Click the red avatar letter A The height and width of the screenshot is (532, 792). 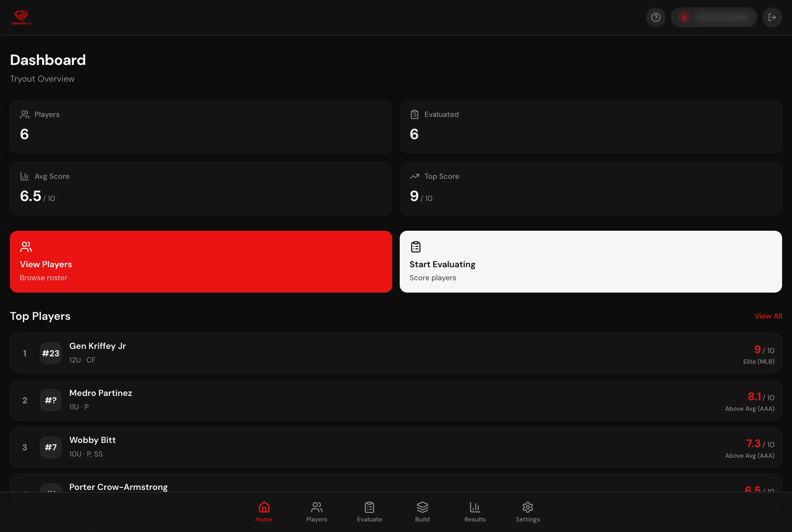(x=684, y=17)
